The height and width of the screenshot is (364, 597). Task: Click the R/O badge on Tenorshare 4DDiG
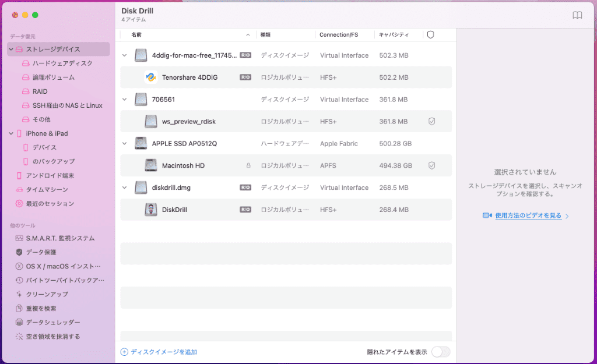click(245, 77)
